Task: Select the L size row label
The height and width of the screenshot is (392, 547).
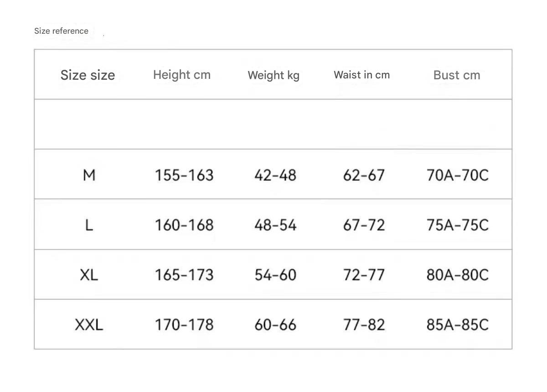Action: pyautogui.click(x=89, y=225)
